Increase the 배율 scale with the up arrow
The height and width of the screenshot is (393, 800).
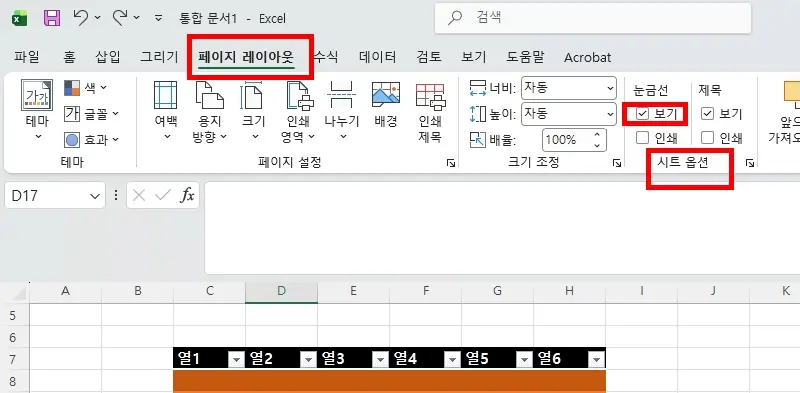(597, 135)
